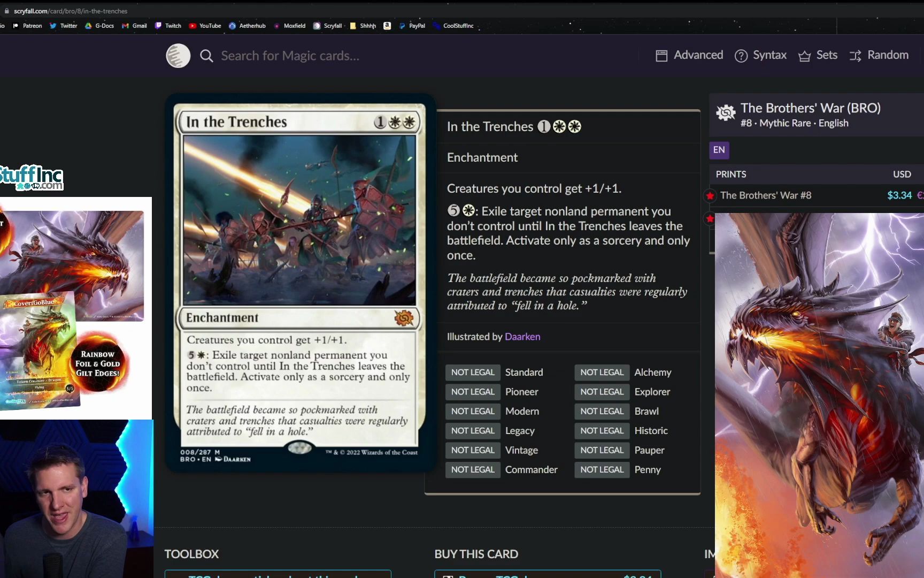Click the Syntax question mark icon
The height and width of the screenshot is (578, 924).
click(x=741, y=56)
